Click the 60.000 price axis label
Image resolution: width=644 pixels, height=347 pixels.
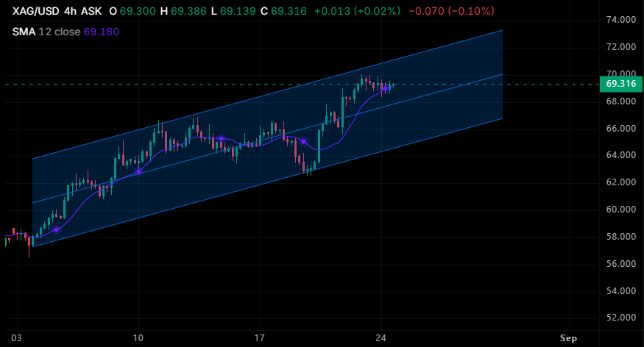pos(621,210)
